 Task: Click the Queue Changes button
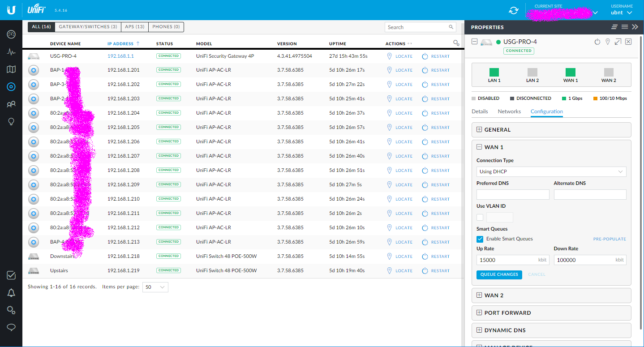tap(499, 274)
